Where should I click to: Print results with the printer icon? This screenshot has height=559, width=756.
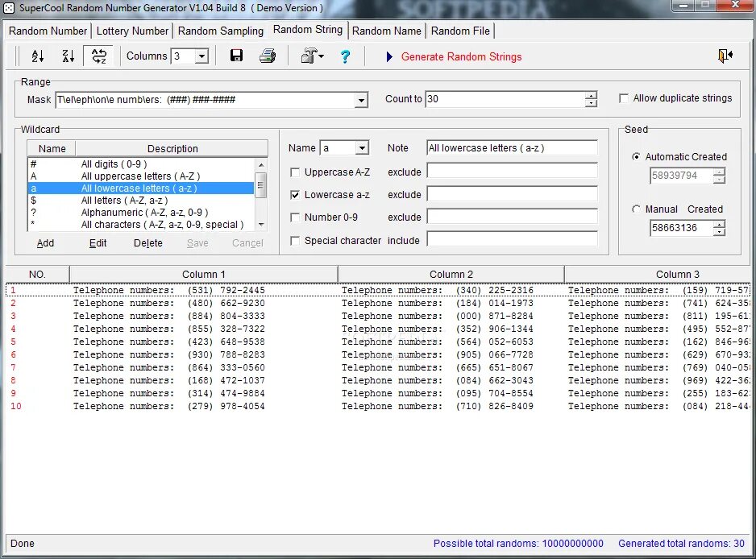pyautogui.click(x=268, y=56)
